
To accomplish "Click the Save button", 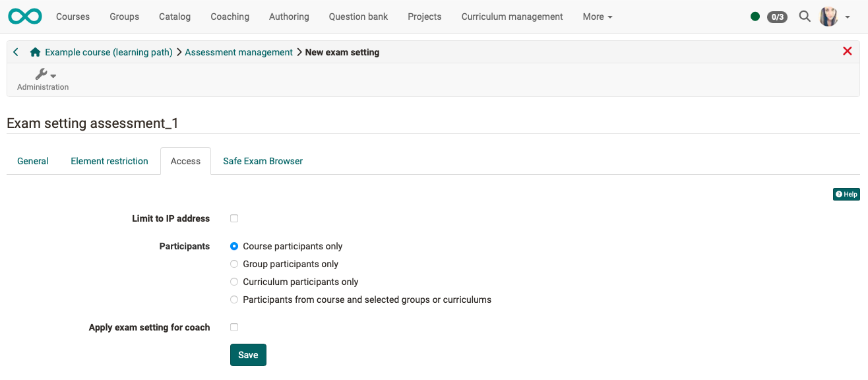I will coord(248,354).
